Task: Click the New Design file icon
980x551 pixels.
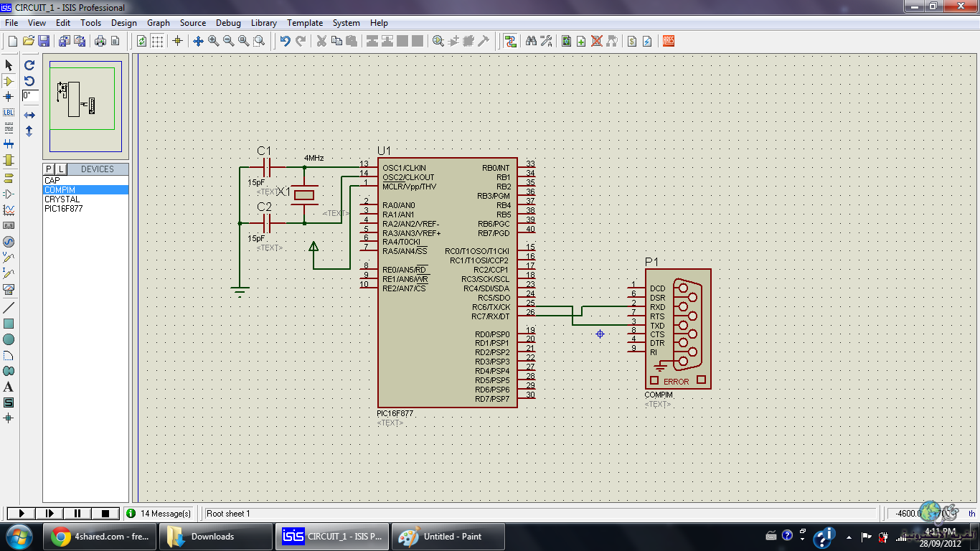Action: point(12,41)
